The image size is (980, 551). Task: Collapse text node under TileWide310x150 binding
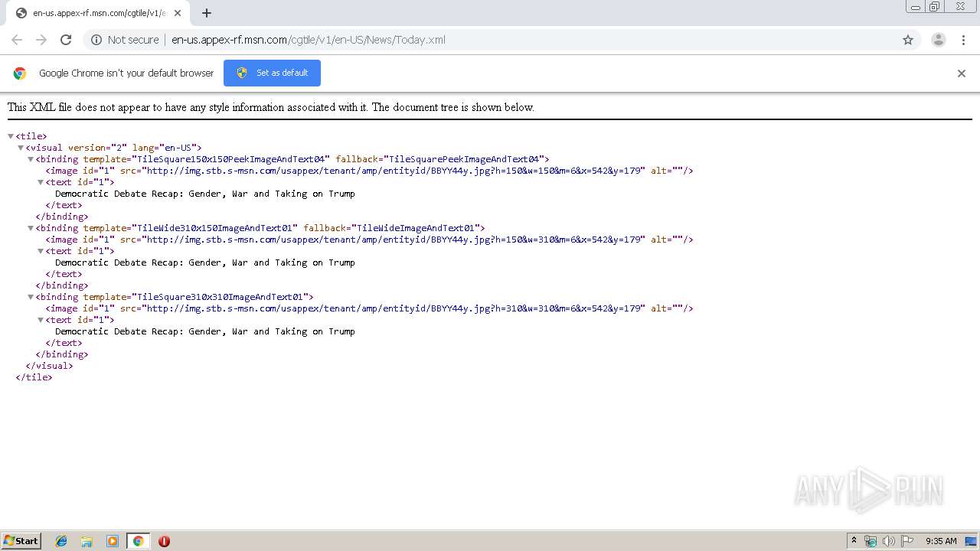coord(41,251)
